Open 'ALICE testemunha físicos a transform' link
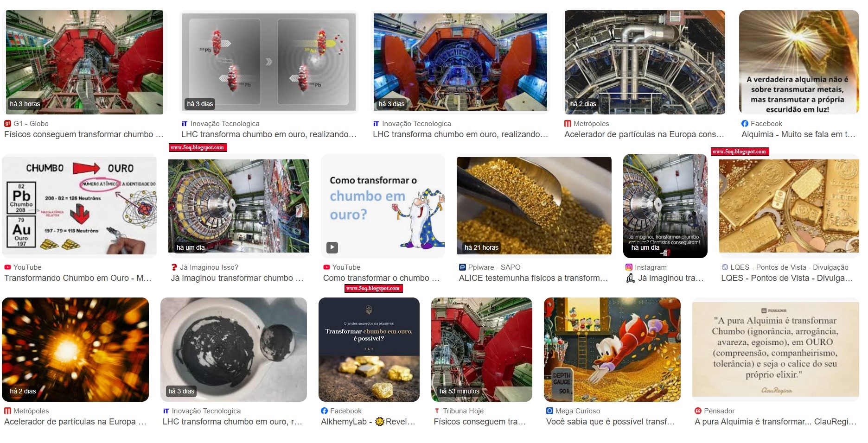The image size is (868, 443). pos(533,278)
